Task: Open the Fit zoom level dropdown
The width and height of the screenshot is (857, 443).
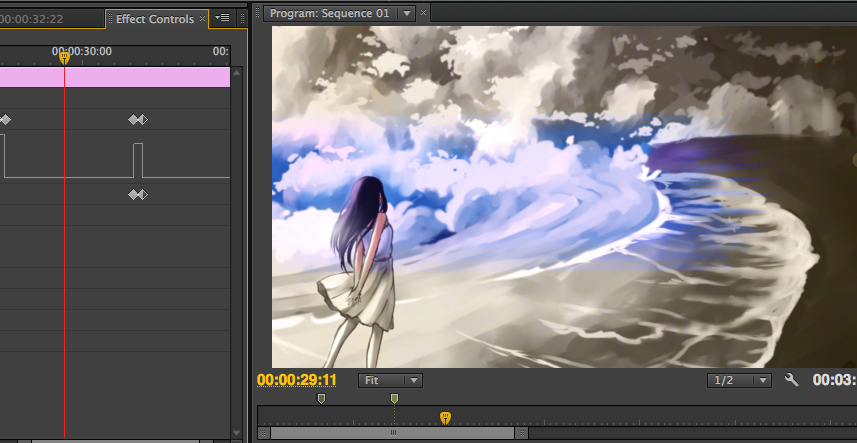Action: tap(390, 380)
